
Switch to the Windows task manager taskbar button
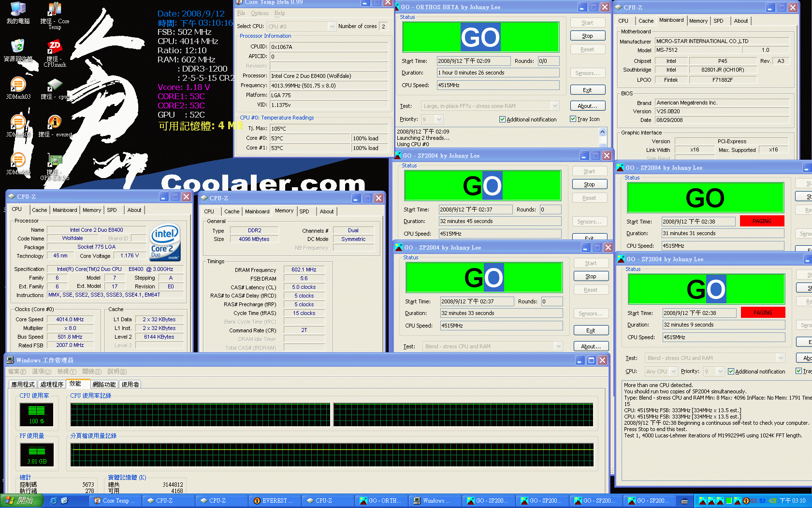[x=435, y=501]
